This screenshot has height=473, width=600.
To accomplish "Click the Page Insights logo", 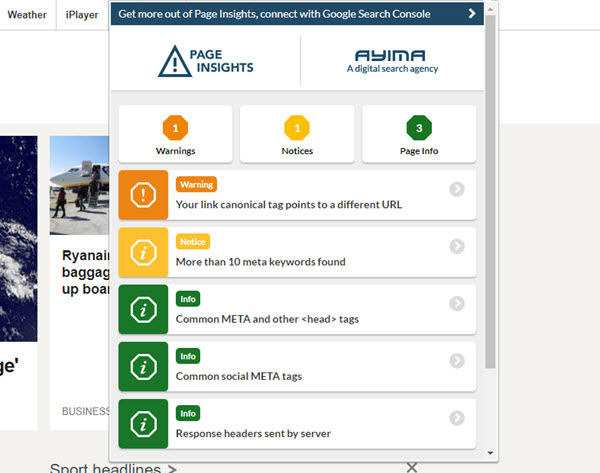I will (x=206, y=61).
